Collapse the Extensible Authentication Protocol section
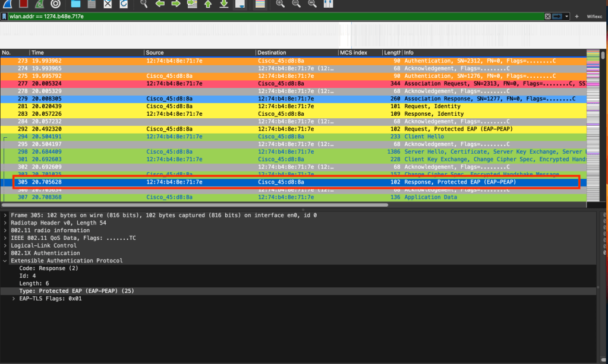 coord(5,261)
